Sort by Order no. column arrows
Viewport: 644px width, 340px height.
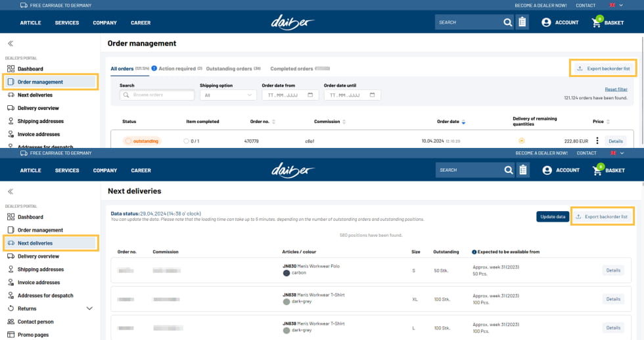click(x=273, y=122)
